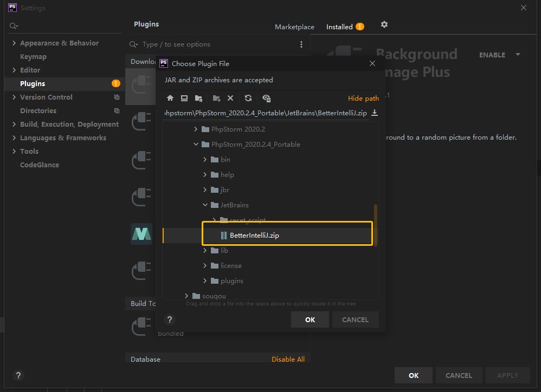Click Settings search magnifier icon

(x=14, y=26)
